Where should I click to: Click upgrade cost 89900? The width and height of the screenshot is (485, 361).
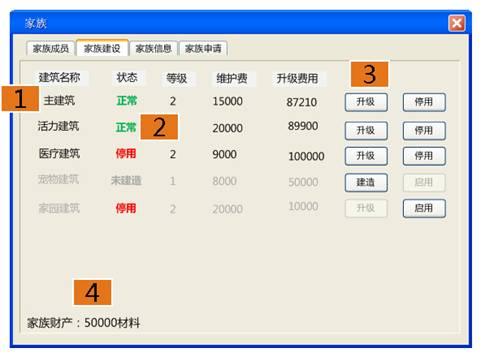[x=303, y=126]
